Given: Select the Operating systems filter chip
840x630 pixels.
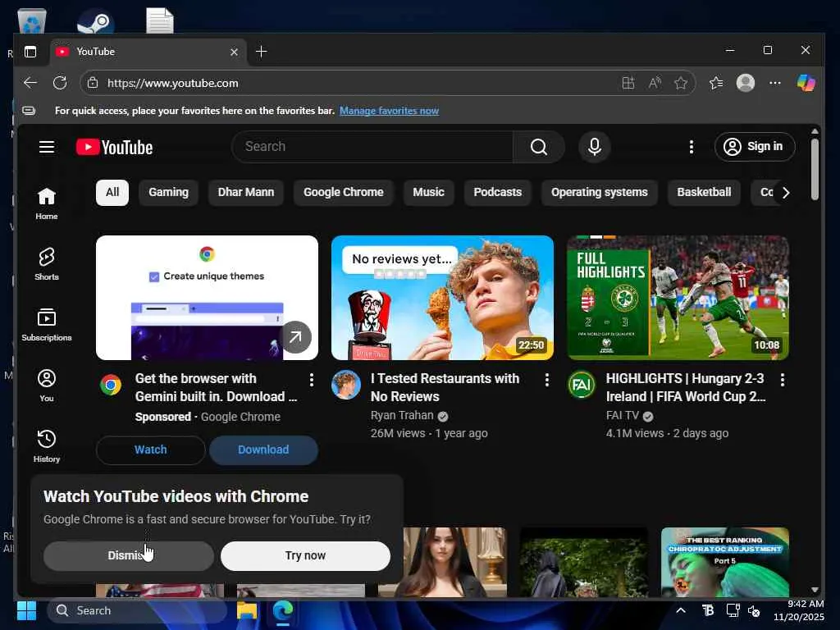Looking at the screenshot, I should [600, 192].
